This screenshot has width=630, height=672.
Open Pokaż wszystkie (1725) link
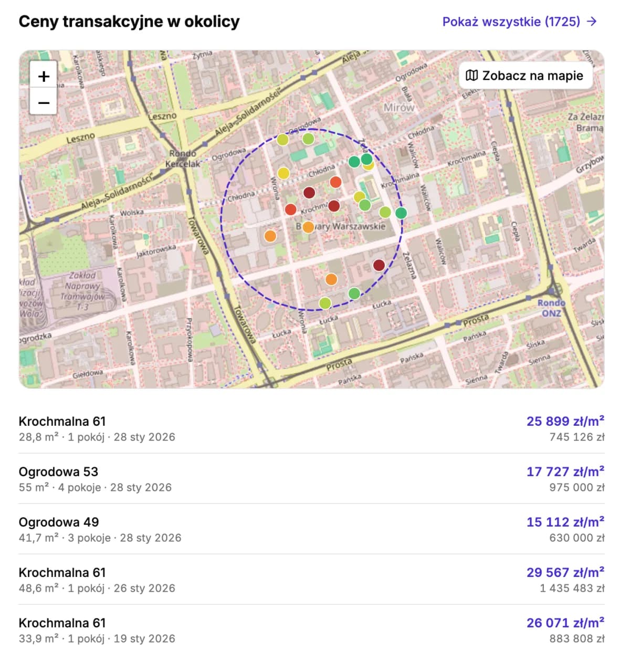pyautogui.click(x=520, y=22)
